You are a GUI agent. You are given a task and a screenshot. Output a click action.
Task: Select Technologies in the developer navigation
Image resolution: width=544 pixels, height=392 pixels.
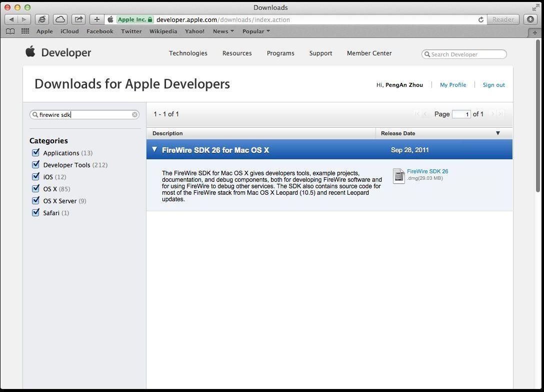[x=188, y=53]
